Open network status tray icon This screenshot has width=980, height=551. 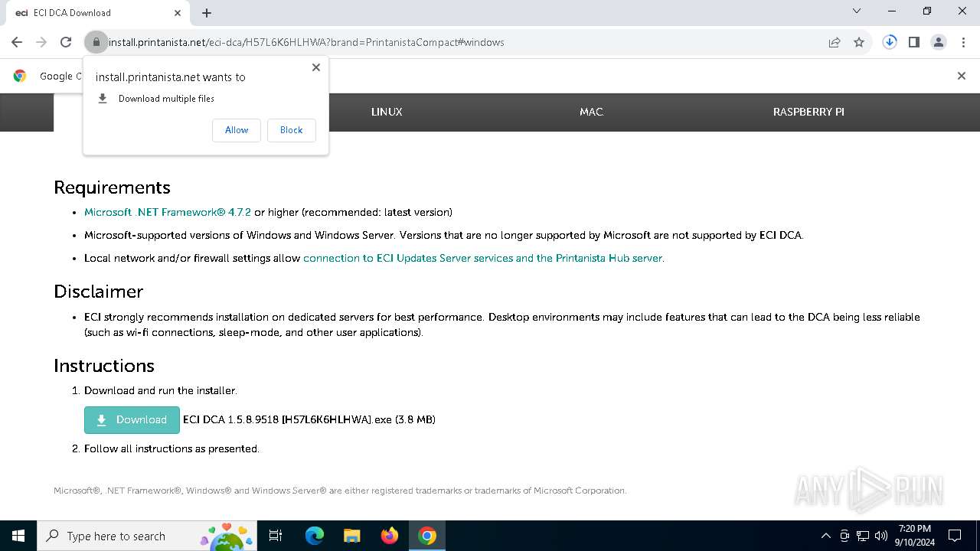tap(863, 536)
